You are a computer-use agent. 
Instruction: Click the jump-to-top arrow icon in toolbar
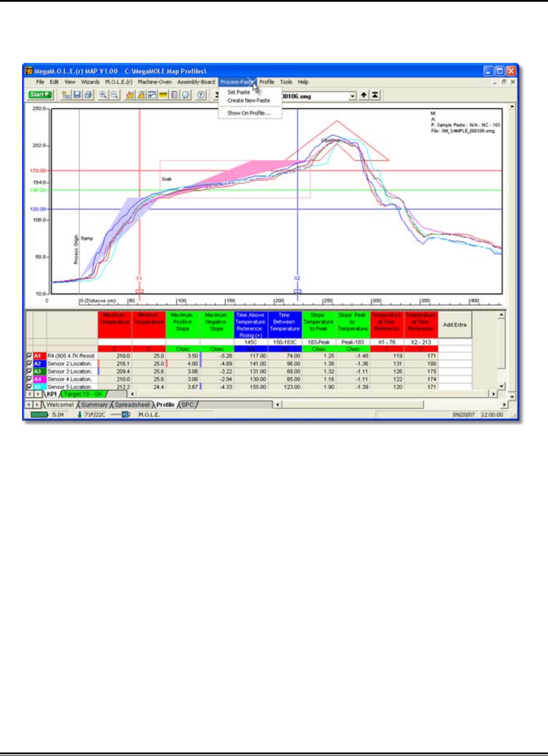pos(375,95)
